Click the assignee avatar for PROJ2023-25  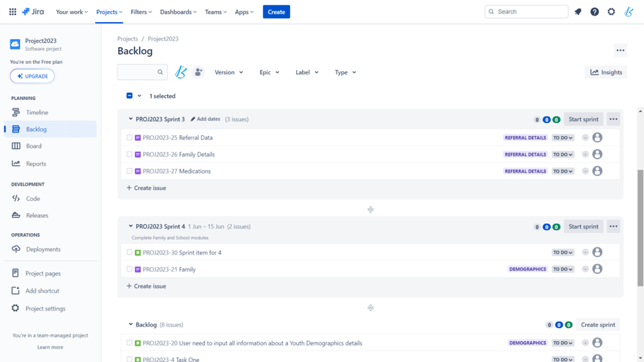click(x=597, y=138)
